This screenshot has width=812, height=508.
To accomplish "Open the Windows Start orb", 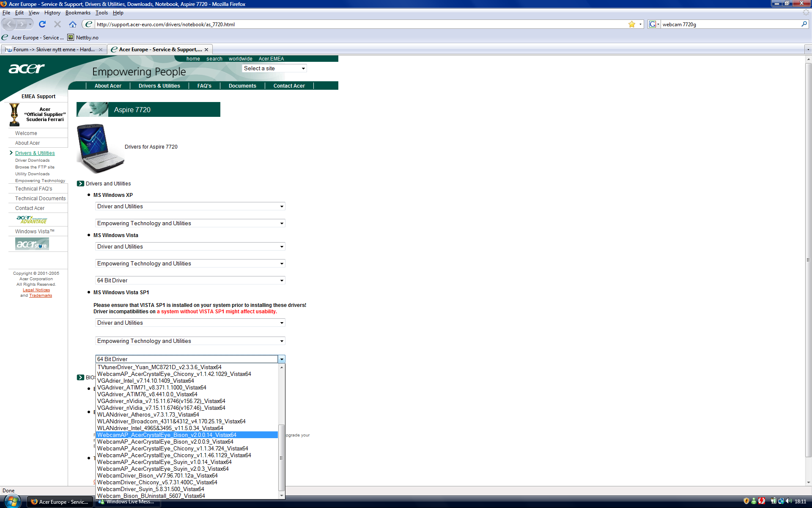I will [x=12, y=501].
